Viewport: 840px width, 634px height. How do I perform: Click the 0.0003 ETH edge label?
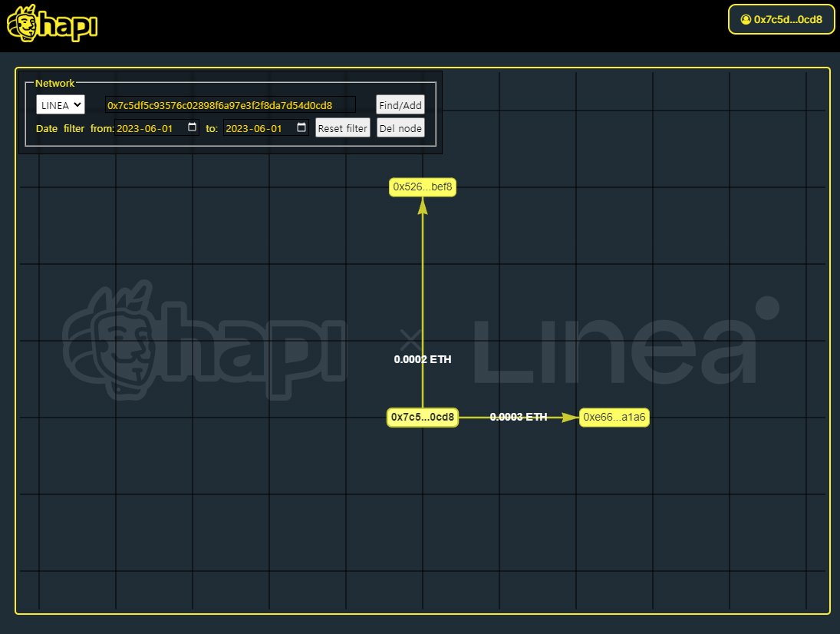tap(519, 417)
